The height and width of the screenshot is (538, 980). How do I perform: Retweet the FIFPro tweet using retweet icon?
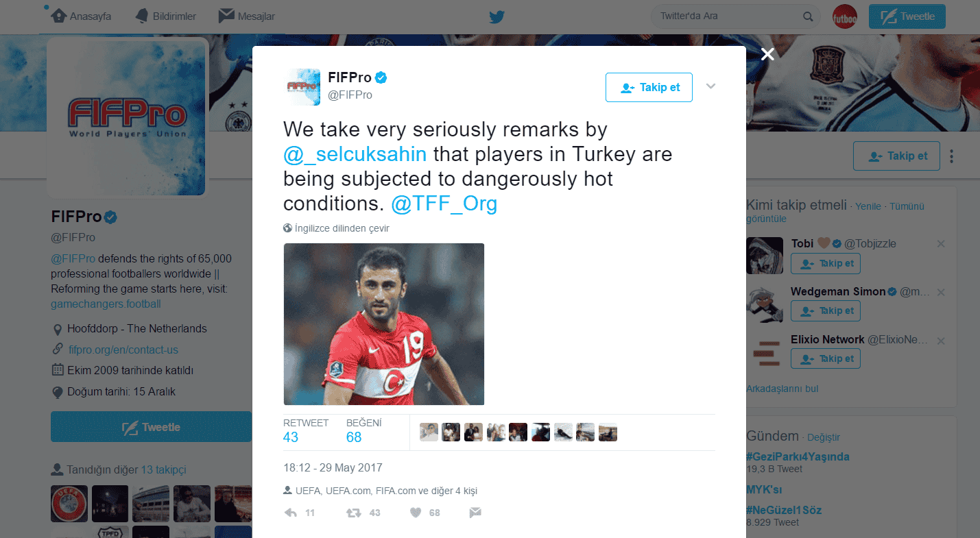354,512
